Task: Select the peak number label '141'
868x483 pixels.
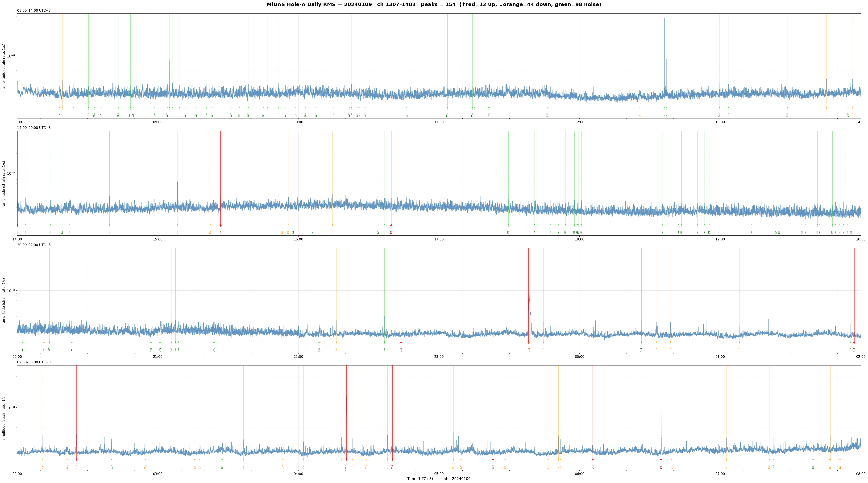Action: point(548,467)
